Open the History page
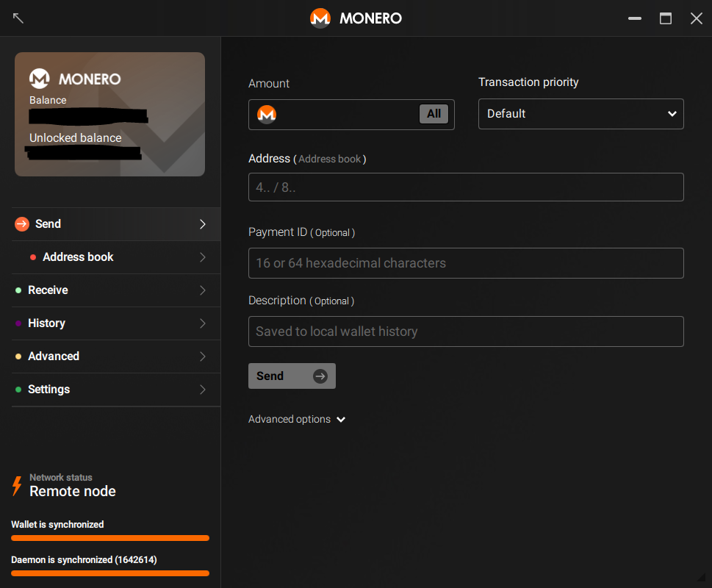Image resolution: width=712 pixels, height=588 pixels. [x=46, y=323]
